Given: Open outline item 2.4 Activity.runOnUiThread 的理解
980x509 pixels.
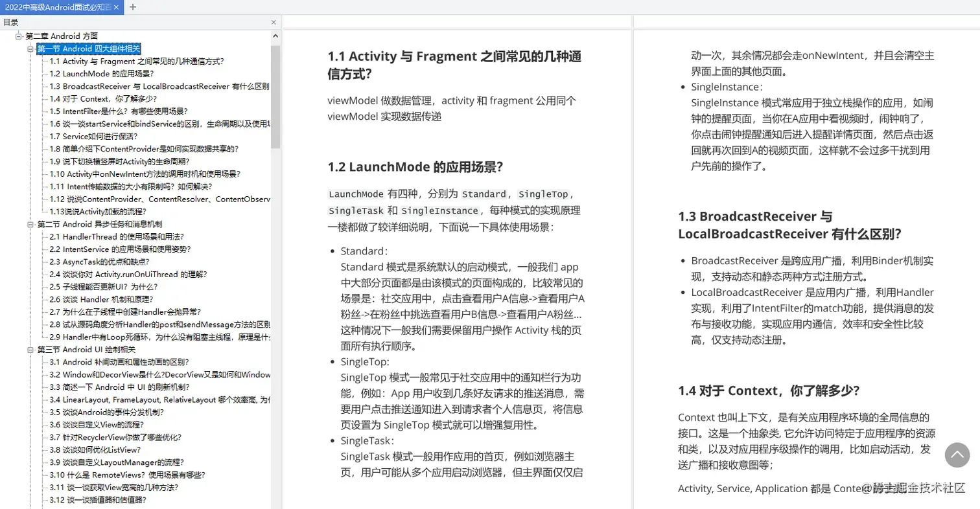Looking at the screenshot, I should [x=128, y=275].
